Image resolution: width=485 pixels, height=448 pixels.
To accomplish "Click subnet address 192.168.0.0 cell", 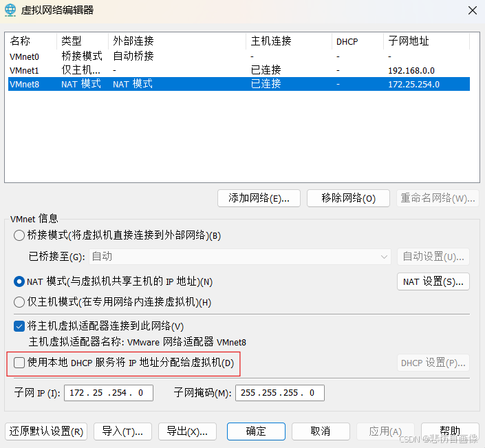I will (411, 71).
